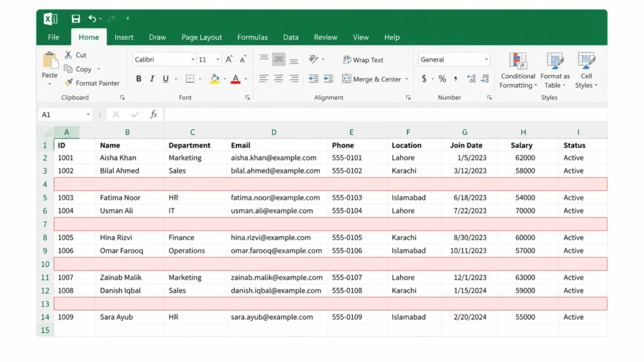Click the Select All corner triangle
This screenshot has height=362, width=644.
[x=48, y=133]
